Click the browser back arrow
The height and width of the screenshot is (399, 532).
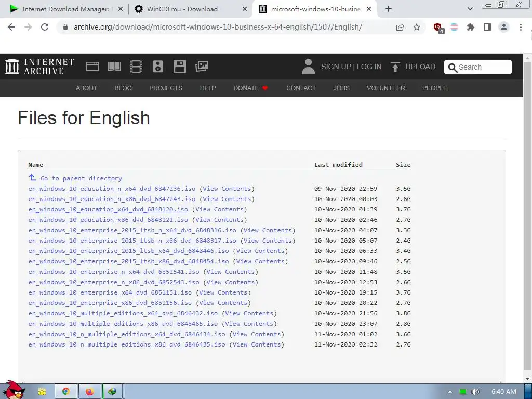click(x=11, y=27)
